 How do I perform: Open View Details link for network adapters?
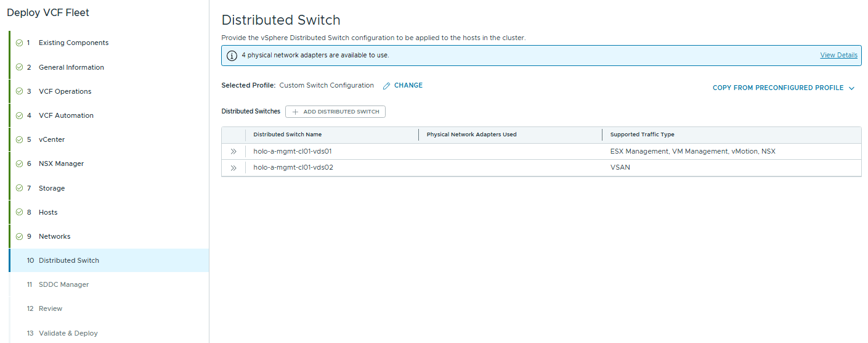838,56
